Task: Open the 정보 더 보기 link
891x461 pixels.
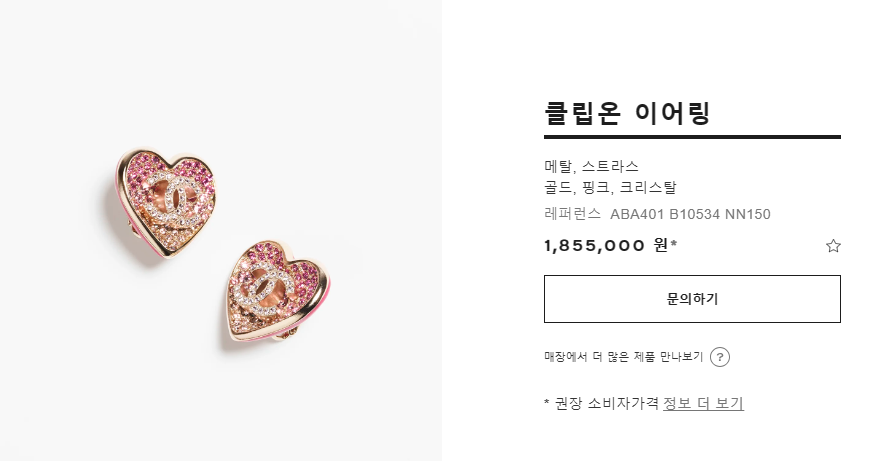Action: 703,403
